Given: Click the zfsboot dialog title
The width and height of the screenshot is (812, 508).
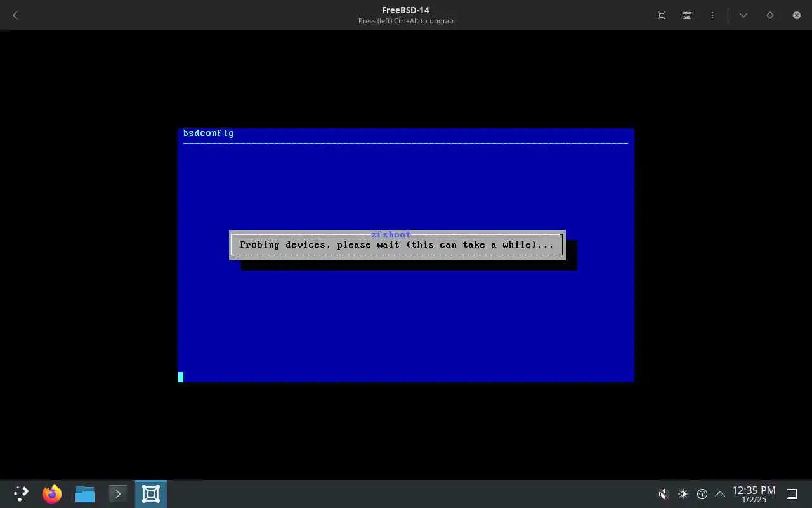Looking at the screenshot, I should pos(391,234).
